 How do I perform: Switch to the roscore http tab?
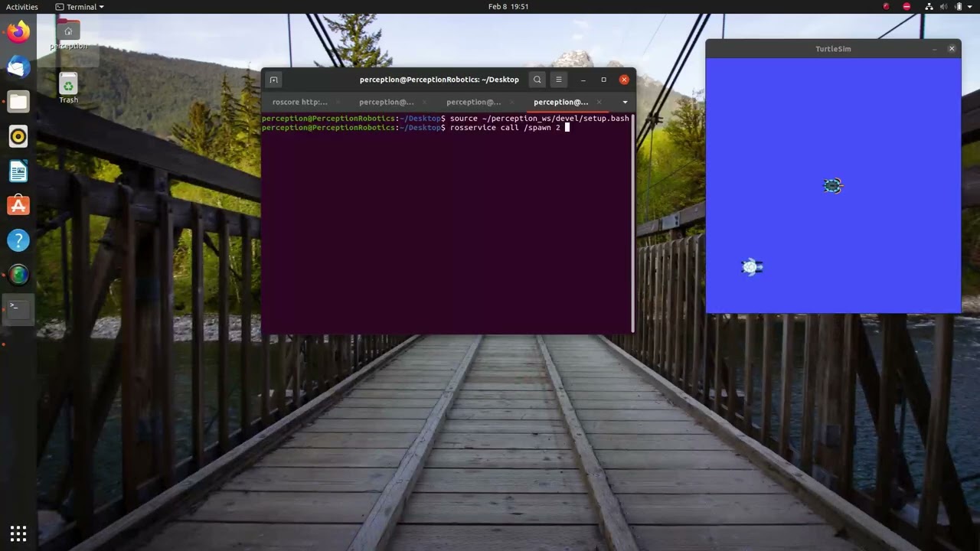(299, 102)
